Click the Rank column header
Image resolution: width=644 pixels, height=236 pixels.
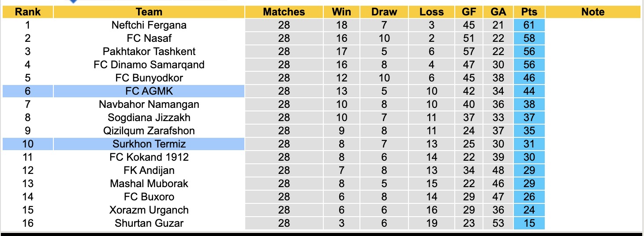click(x=28, y=12)
